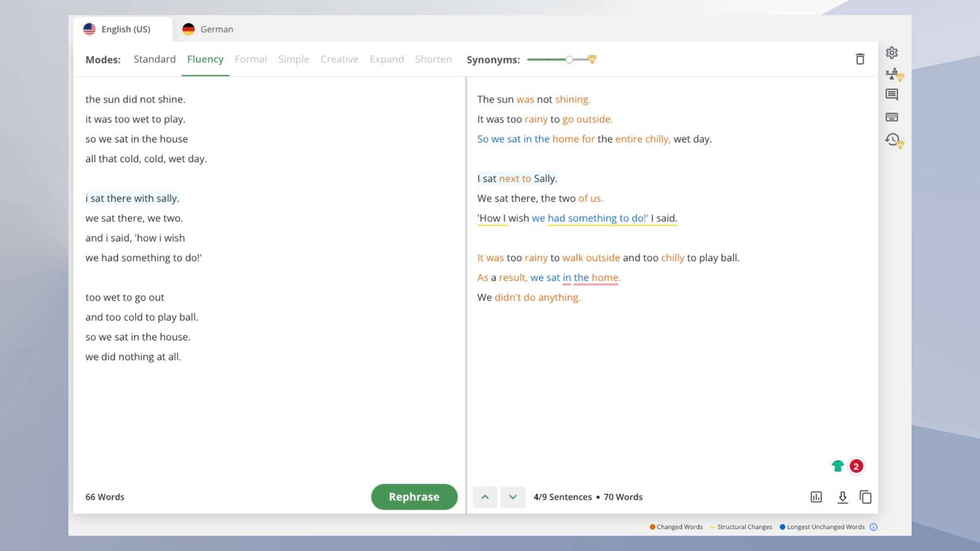Select the Shorten mode

[x=433, y=59]
